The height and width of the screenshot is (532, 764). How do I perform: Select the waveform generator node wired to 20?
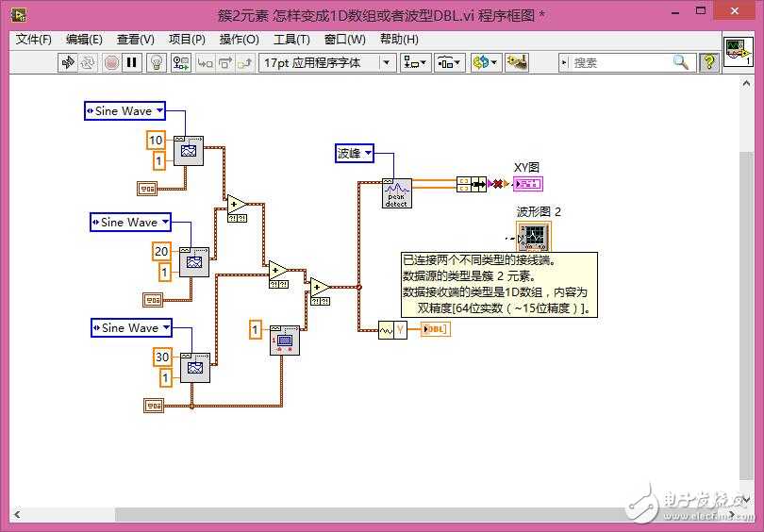(x=194, y=262)
